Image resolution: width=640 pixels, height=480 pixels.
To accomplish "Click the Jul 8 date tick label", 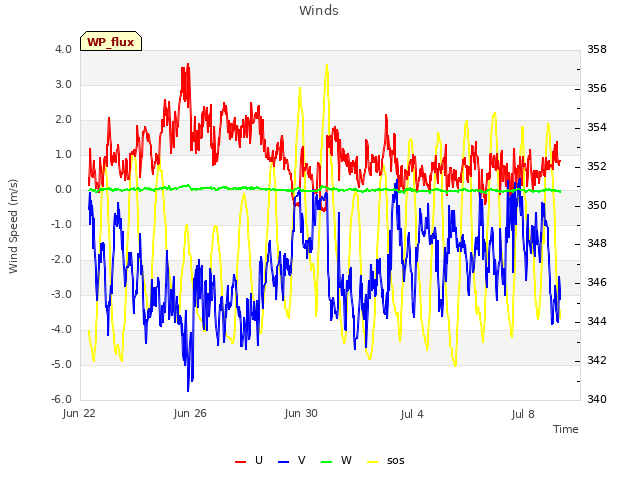I will coord(523,414).
